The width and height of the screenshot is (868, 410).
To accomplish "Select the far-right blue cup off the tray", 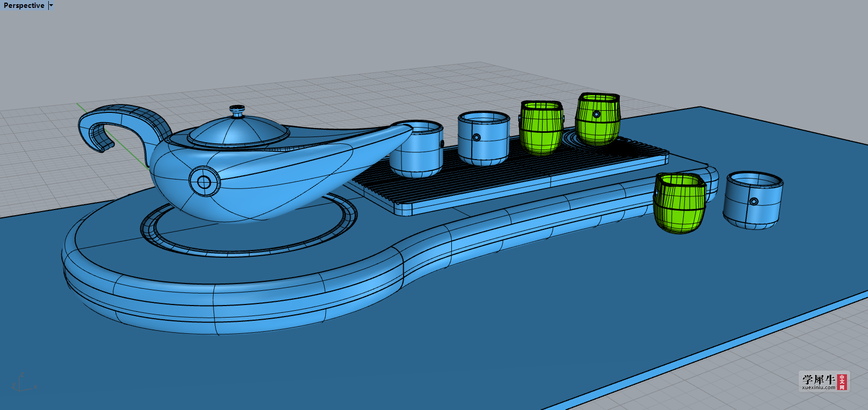I will pos(753,200).
